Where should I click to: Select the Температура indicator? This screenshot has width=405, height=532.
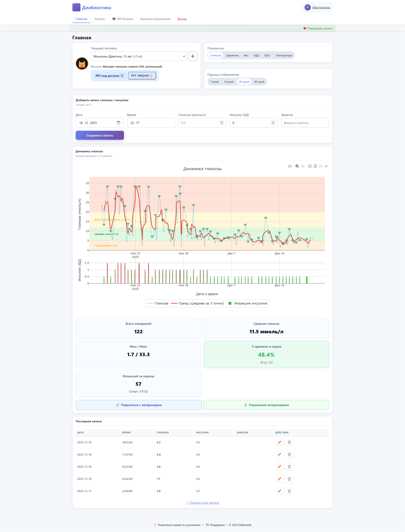pyautogui.click(x=284, y=55)
